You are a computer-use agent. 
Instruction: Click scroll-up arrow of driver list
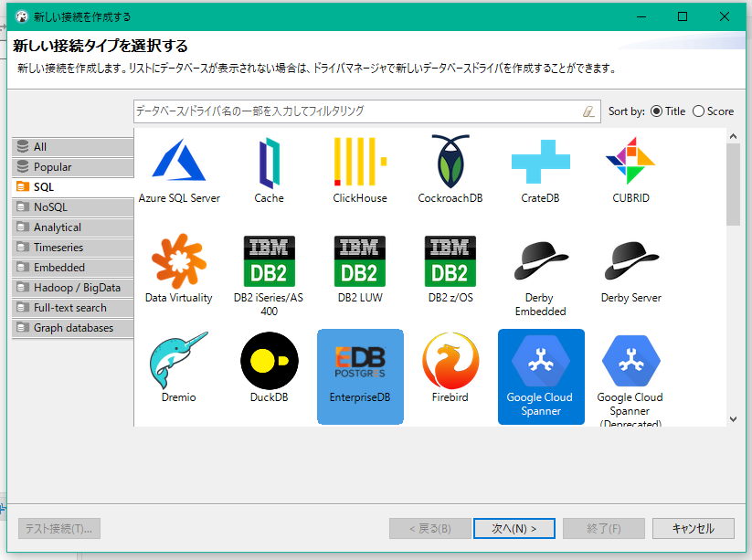point(733,136)
